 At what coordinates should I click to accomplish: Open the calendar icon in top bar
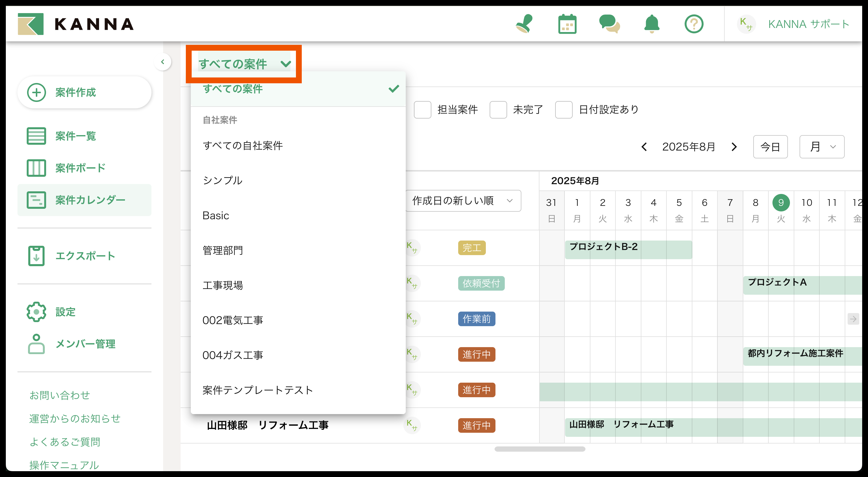pos(567,24)
